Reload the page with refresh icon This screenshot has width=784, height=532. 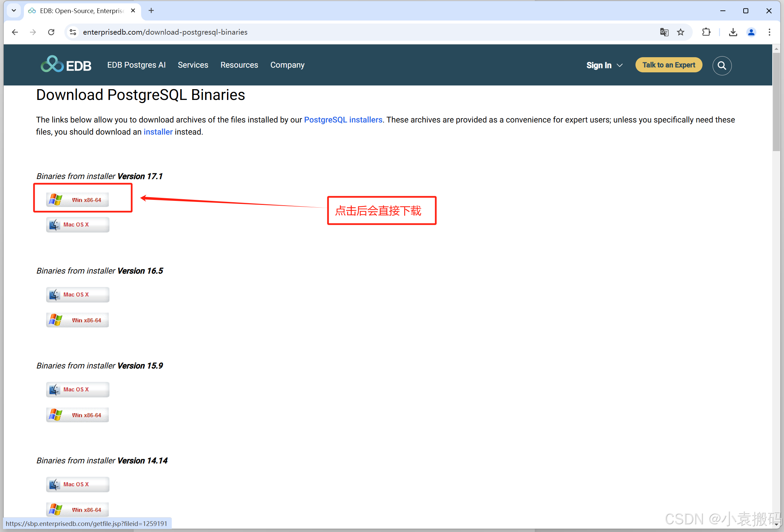[x=51, y=32]
